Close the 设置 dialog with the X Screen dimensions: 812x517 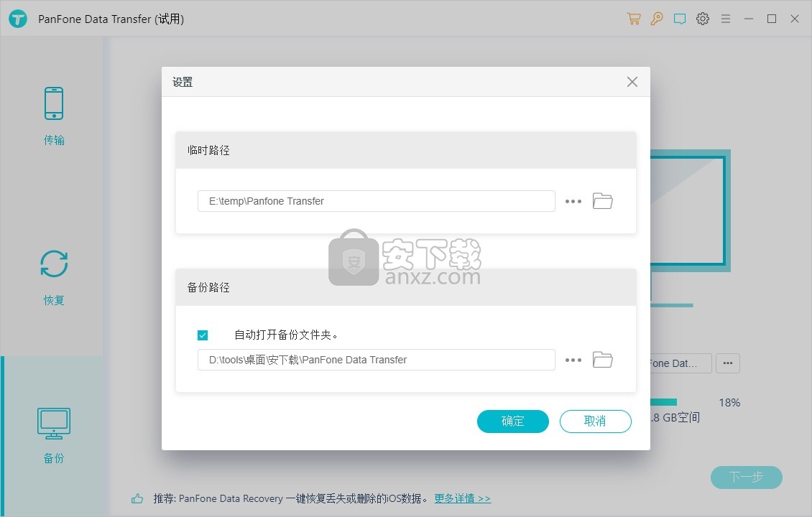tap(632, 82)
